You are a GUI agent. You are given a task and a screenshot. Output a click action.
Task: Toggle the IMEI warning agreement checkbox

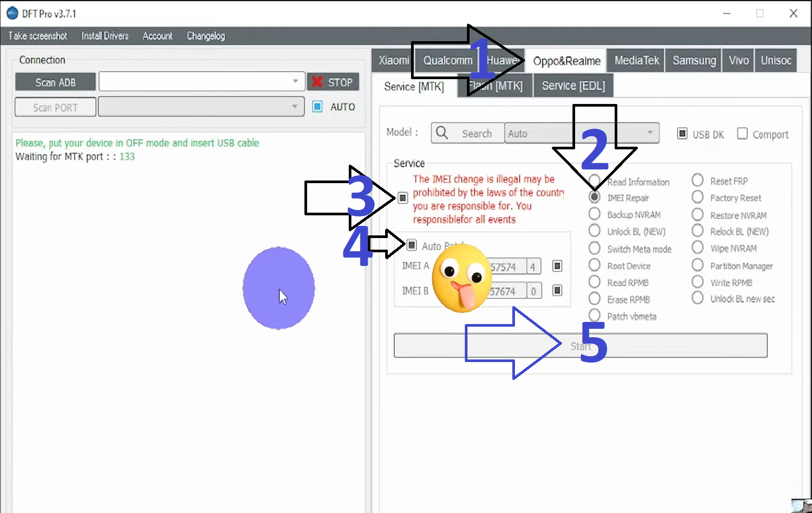403,198
